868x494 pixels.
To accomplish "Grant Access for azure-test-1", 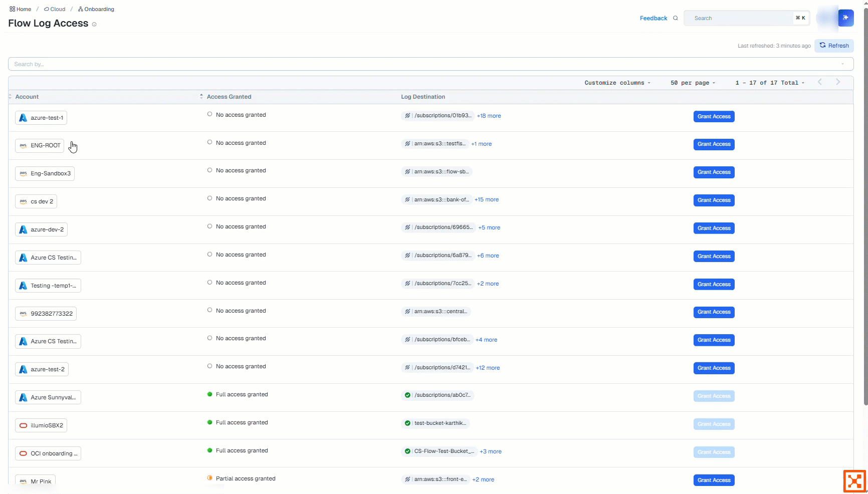I will [714, 116].
